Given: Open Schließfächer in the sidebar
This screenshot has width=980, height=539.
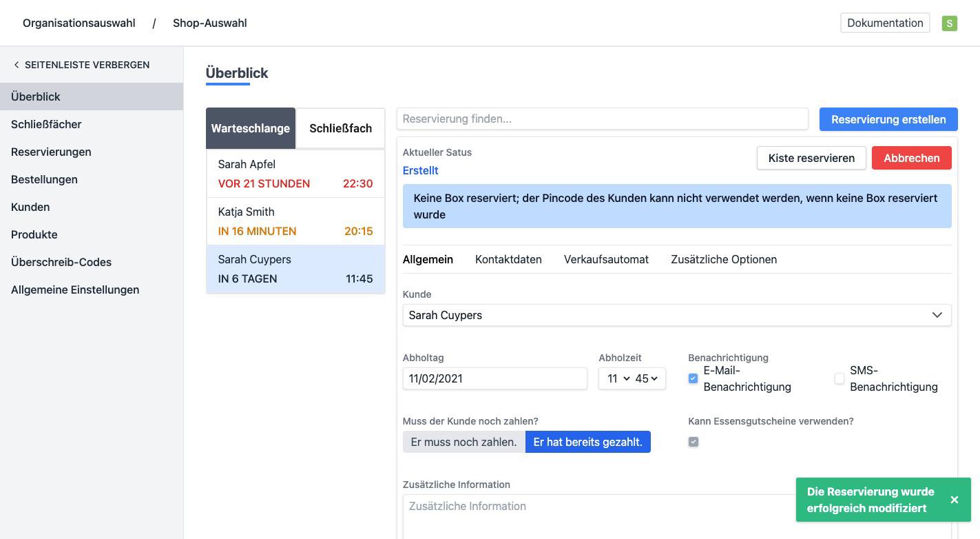Looking at the screenshot, I should [46, 124].
